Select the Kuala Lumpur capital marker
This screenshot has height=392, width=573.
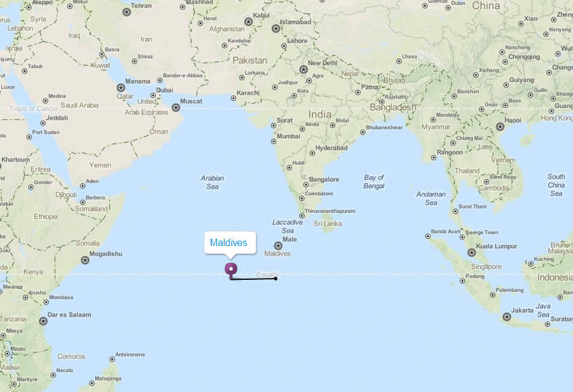472,253
